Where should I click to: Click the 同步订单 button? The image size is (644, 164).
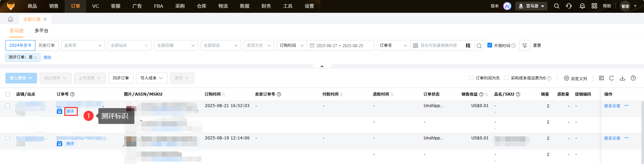pos(121,78)
